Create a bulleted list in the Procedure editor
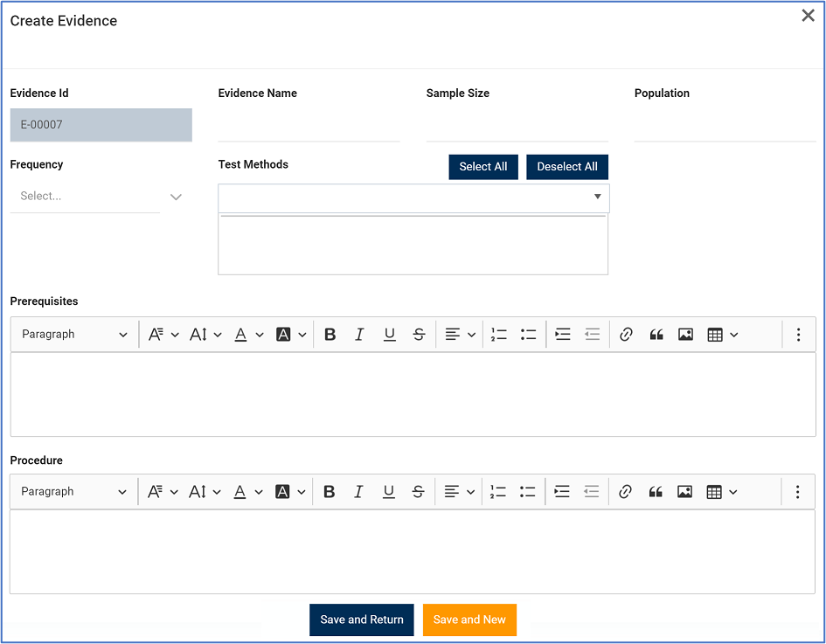 528,491
